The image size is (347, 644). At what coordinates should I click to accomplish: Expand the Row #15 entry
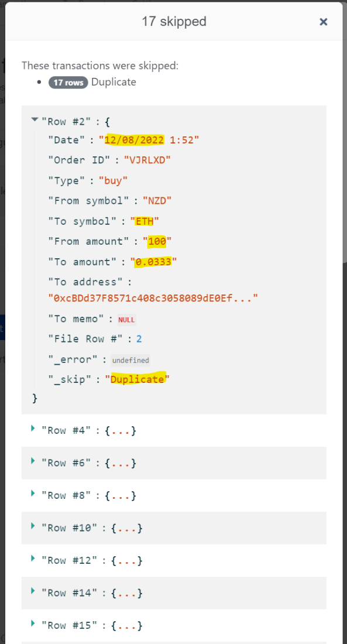click(x=33, y=623)
